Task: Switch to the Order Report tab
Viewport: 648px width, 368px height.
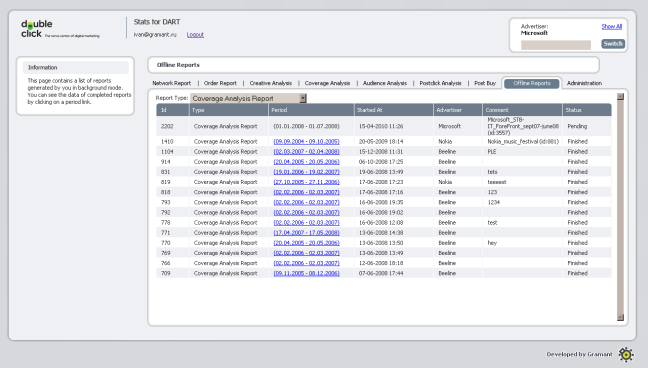Action: click(220, 83)
